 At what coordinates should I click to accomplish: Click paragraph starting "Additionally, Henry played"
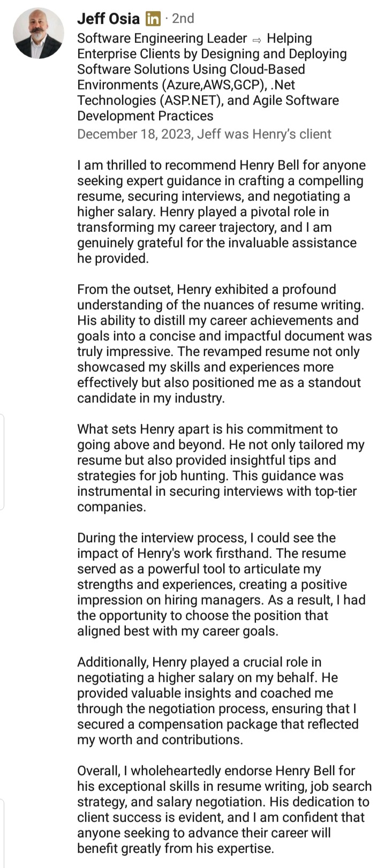click(x=219, y=701)
